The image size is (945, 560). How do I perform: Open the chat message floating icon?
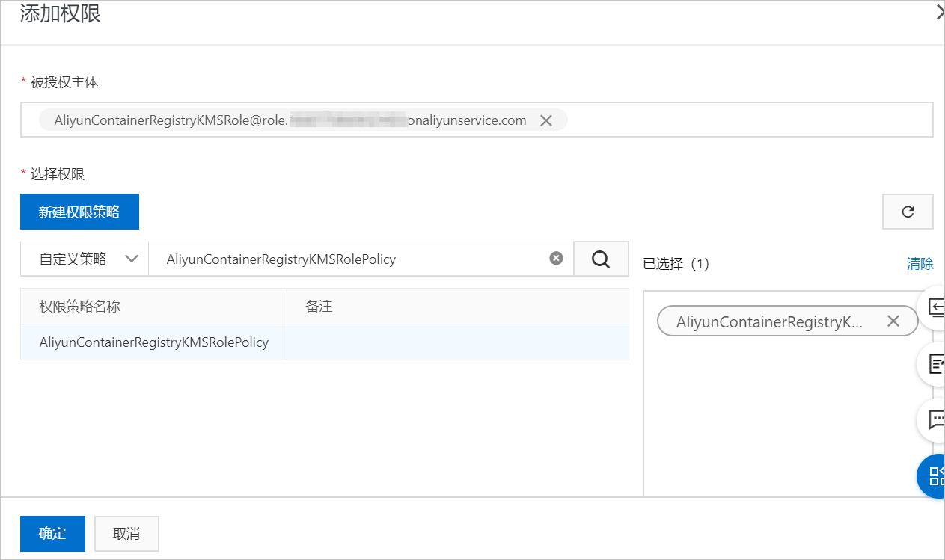point(934,419)
